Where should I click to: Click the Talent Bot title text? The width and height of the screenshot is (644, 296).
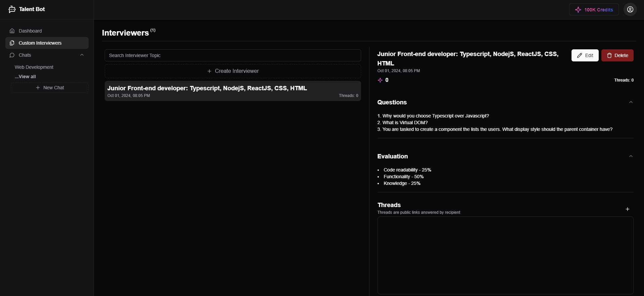[x=32, y=9]
